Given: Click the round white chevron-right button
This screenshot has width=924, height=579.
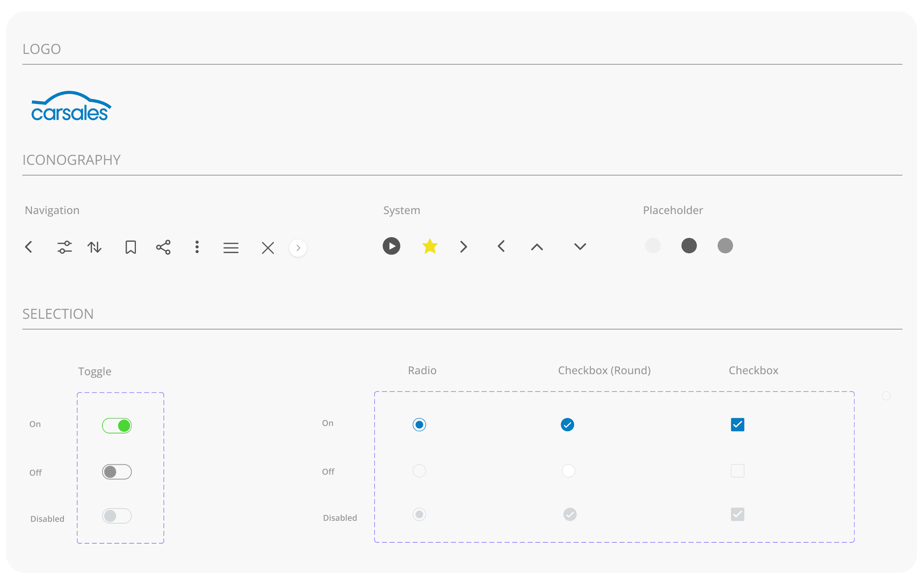Looking at the screenshot, I should (298, 248).
